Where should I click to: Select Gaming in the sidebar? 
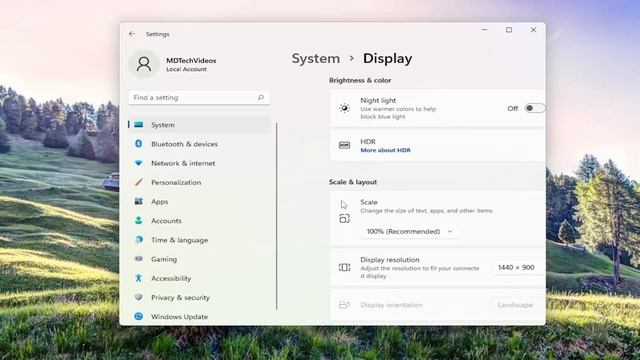(199, 259)
